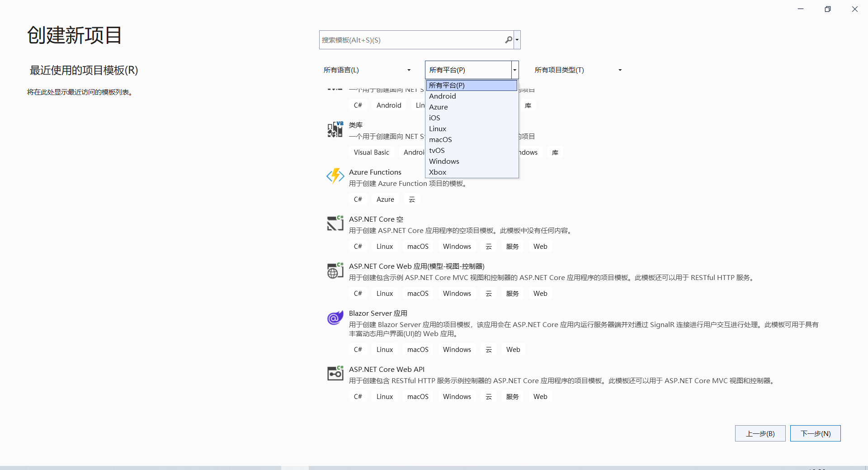The height and width of the screenshot is (470, 868).
Task: Open the search box history arrow
Action: [x=517, y=40]
